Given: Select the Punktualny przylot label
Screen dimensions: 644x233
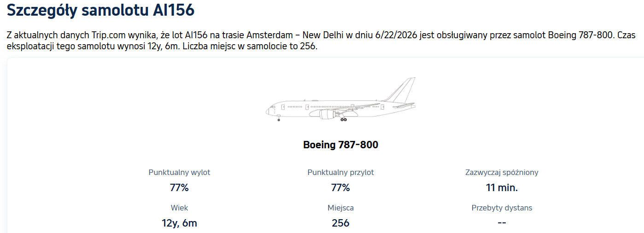Looking at the screenshot, I should [340, 172].
